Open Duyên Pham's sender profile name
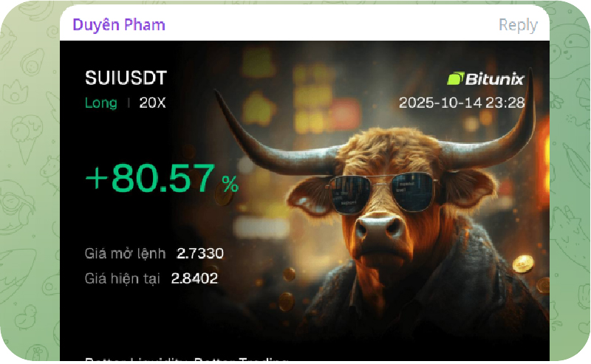The image size is (591, 364). tap(119, 25)
